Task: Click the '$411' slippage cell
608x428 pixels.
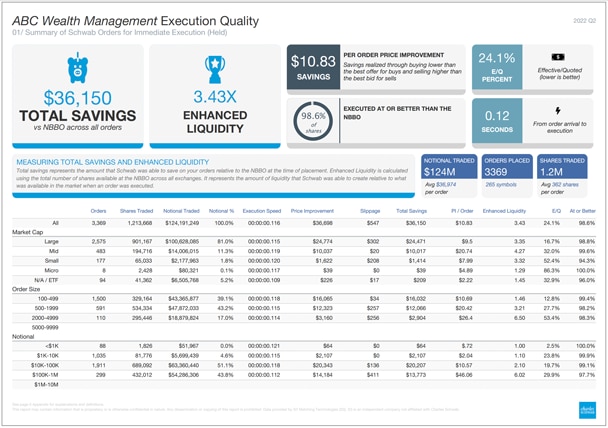Action: click(x=373, y=375)
